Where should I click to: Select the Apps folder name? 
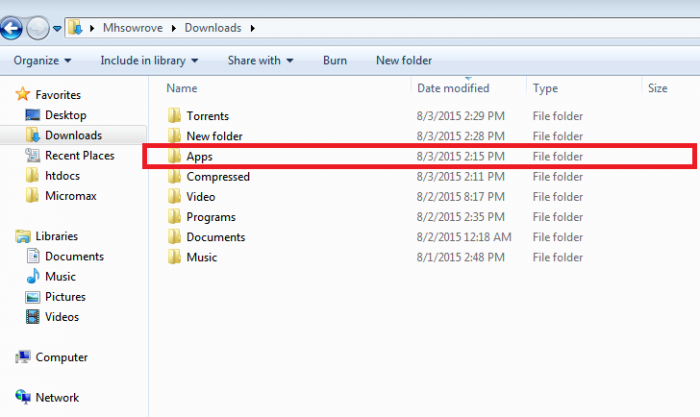[x=199, y=157]
